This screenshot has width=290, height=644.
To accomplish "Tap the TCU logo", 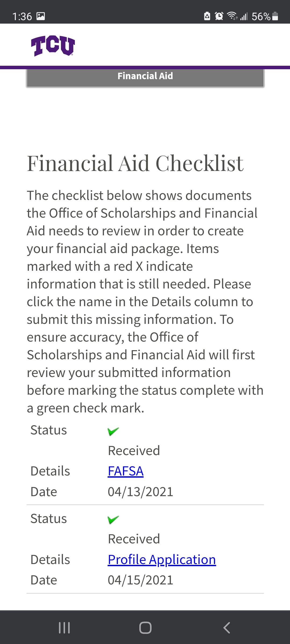I will pyautogui.click(x=53, y=46).
